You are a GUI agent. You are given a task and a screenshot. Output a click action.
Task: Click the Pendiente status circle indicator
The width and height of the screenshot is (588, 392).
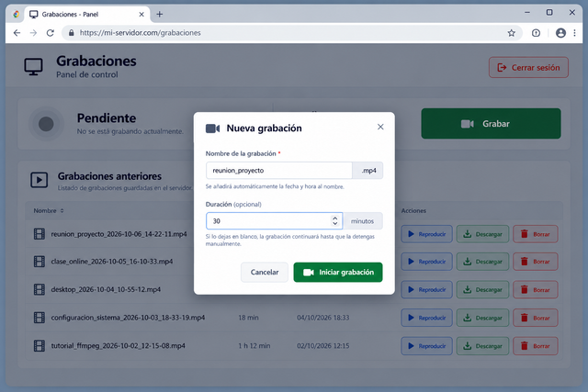click(x=46, y=124)
